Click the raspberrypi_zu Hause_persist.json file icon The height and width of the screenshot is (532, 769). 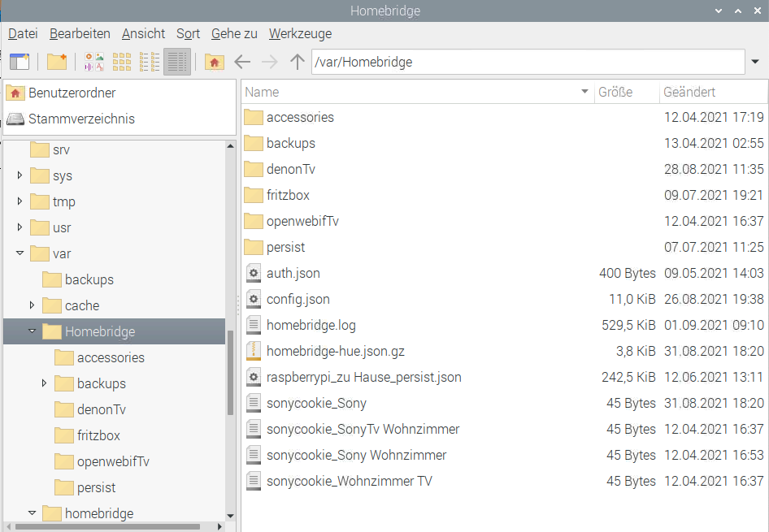click(x=254, y=377)
